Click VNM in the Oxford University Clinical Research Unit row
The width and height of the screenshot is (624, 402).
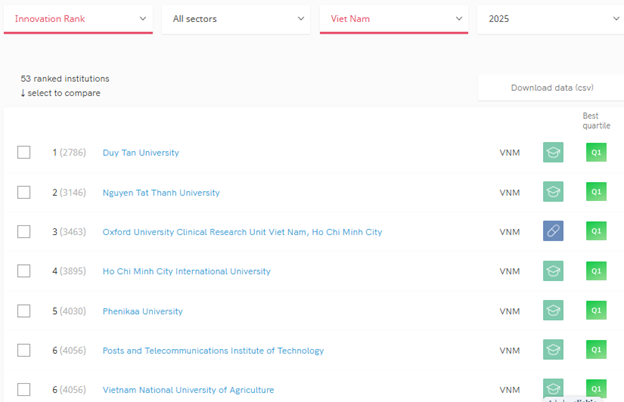click(x=510, y=232)
